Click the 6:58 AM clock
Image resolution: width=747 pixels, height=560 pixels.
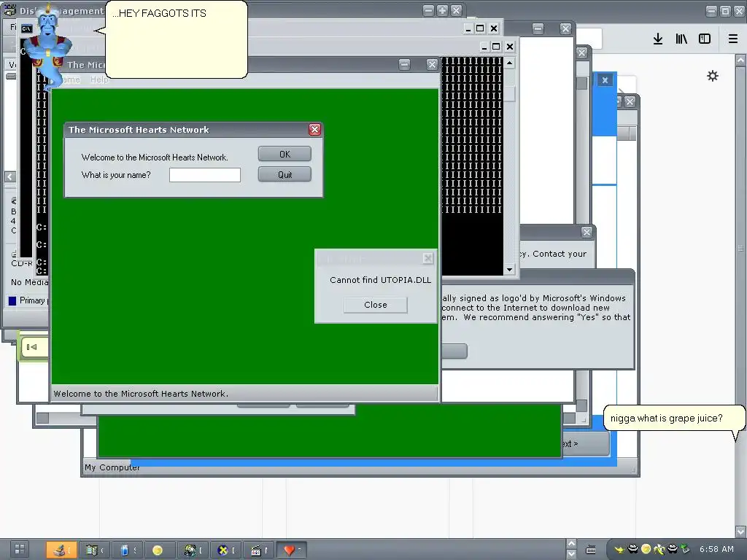716,549
